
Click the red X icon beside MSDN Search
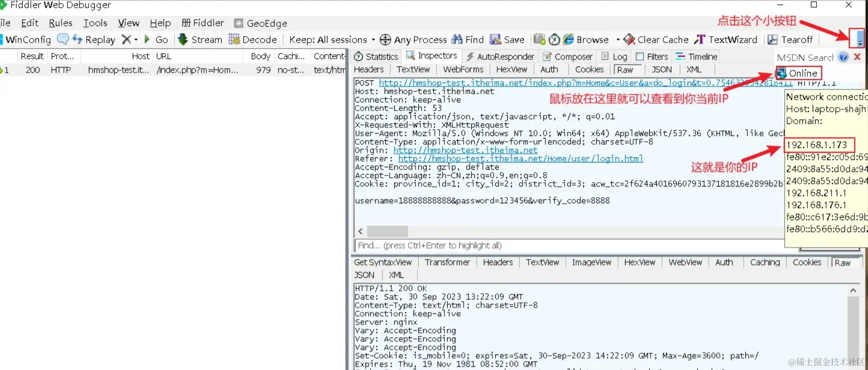(857, 57)
